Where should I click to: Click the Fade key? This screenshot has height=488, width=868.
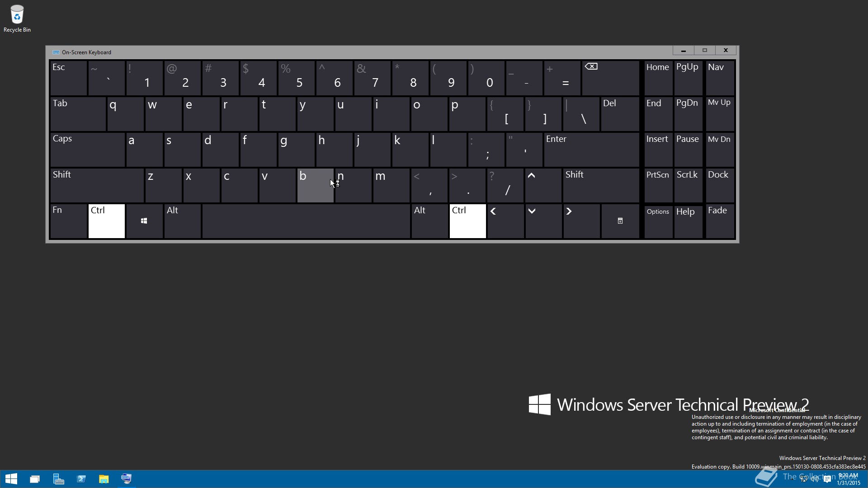click(720, 221)
